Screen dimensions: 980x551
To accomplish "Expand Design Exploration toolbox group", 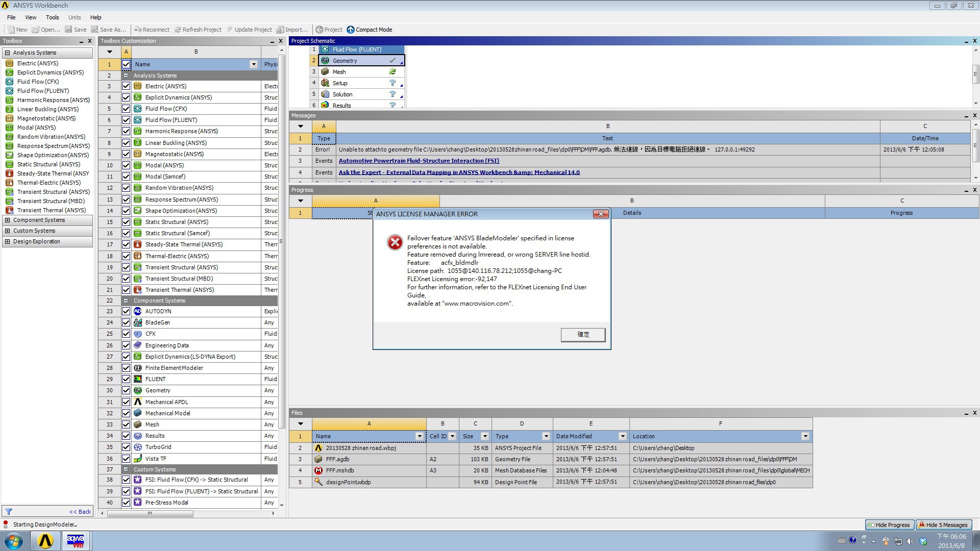I will point(8,242).
